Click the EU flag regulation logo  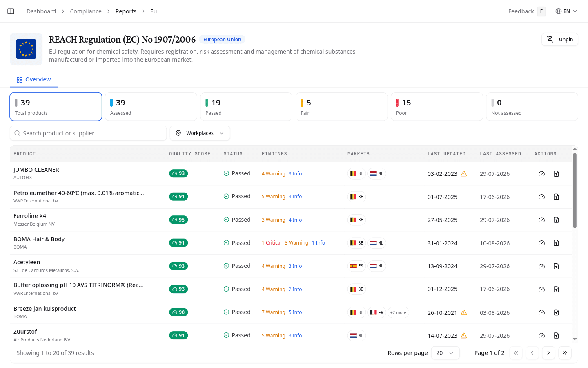point(26,49)
